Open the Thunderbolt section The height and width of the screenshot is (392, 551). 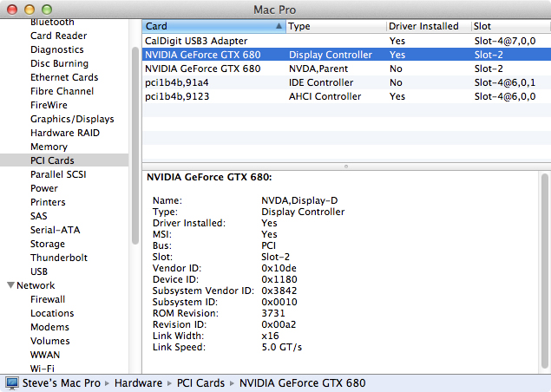point(59,258)
